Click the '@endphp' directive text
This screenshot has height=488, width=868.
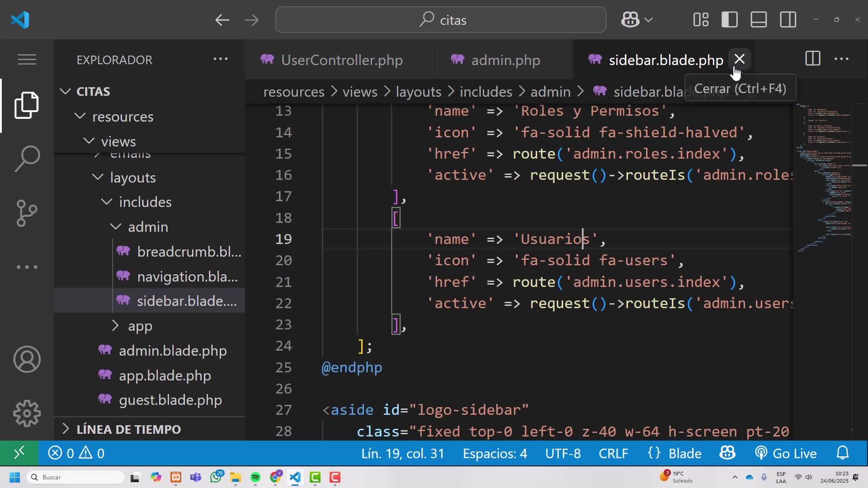[352, 367]
